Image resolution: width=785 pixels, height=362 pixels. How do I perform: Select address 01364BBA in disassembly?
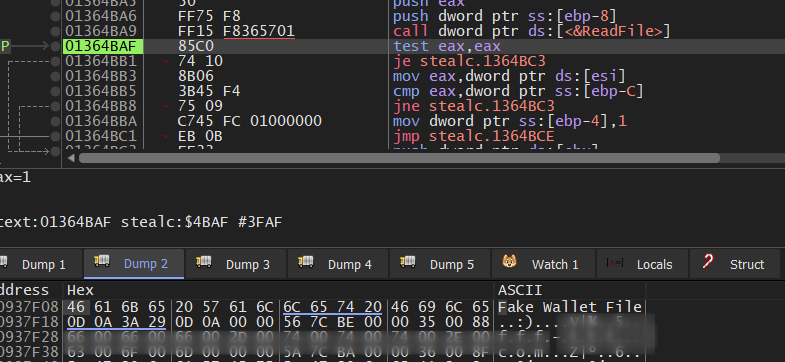(x=101, y=122)
